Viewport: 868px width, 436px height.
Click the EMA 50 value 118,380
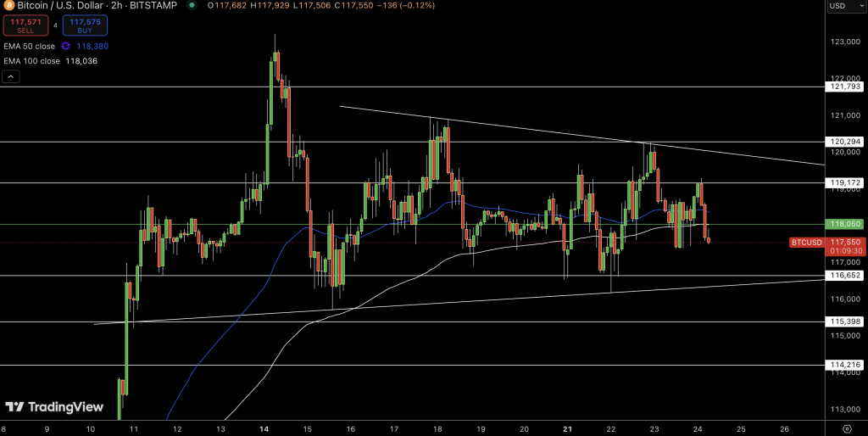point(92,47)
